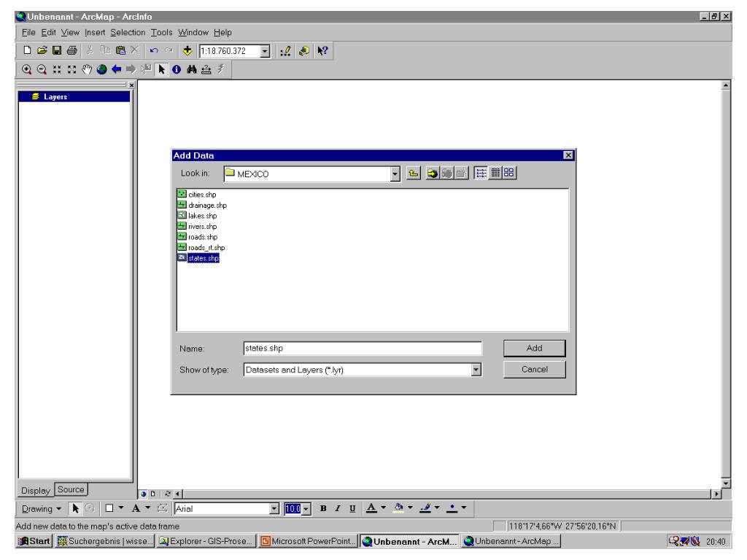Open the Find binoculars tool
Viewport: 747px width, 560px height.
click(192, 69)
